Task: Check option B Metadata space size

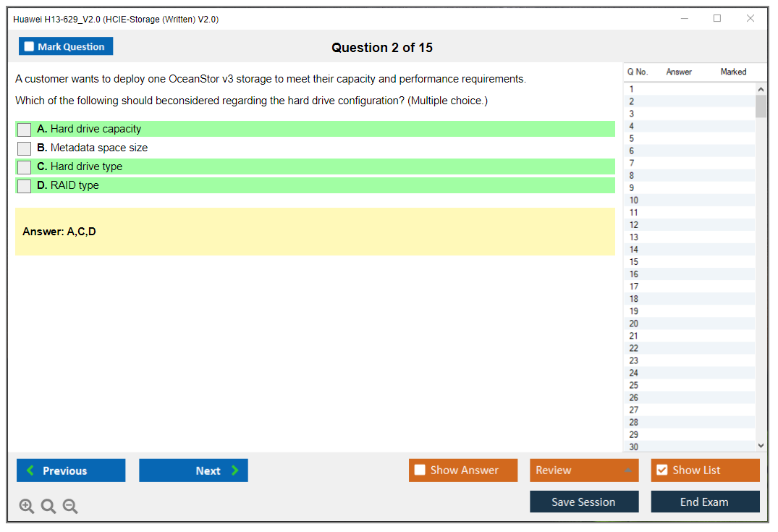Action: tap(25, 148)
